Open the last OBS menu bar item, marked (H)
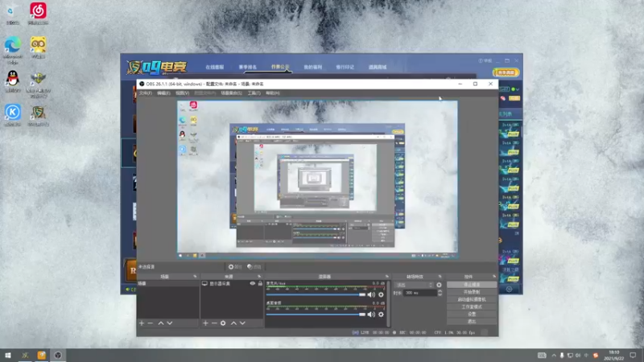The width and height of the screenshot is (644, 362). tap(273, 93)
